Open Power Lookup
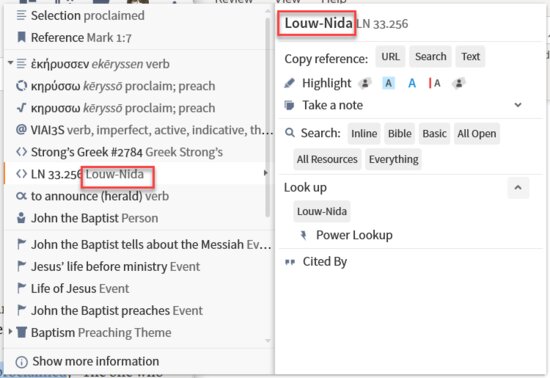550x378 pixels. 354,235
